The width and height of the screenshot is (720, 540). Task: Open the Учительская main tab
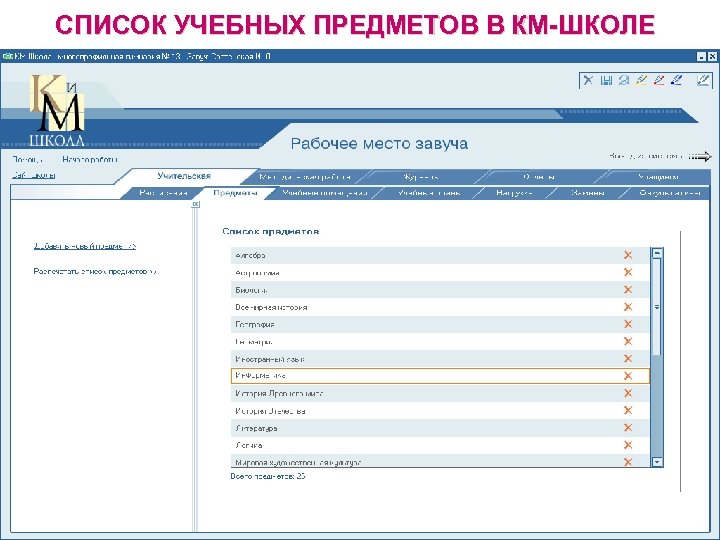pyautogui.click(x=184, y=176)
